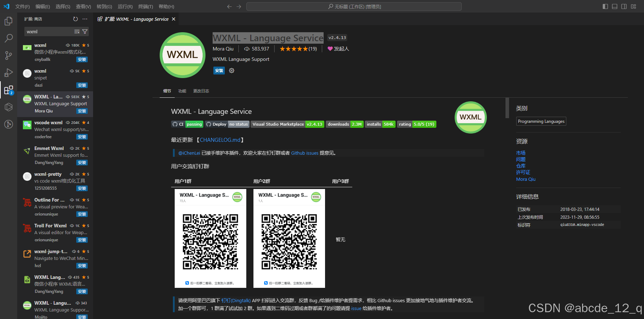Switch to the 细节 details tab
This screenshot has height=319, width=644.
[x=167, y=91]
